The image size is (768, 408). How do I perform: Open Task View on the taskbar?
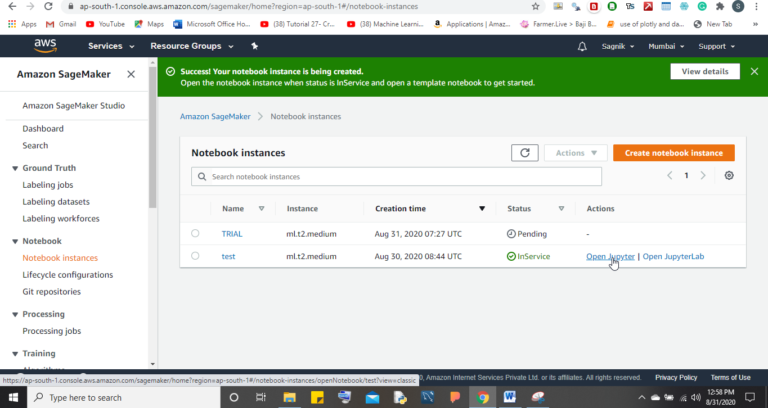click(x=261, y=397)
